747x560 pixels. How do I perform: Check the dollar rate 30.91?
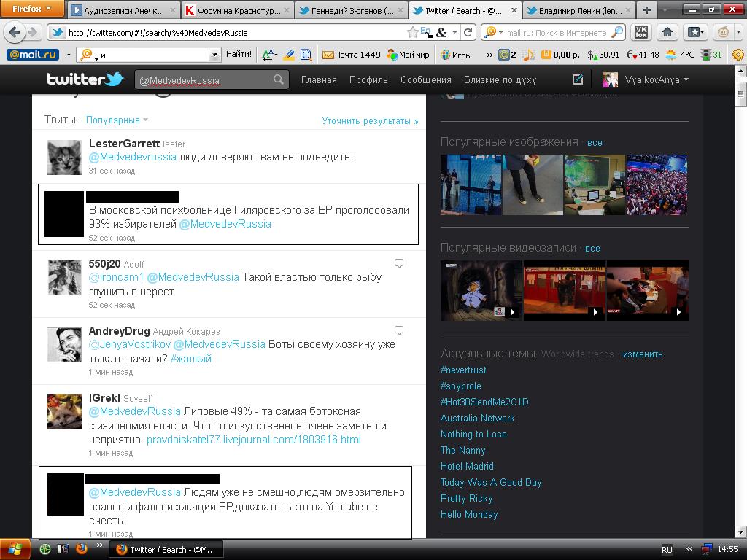pos(603,55)
